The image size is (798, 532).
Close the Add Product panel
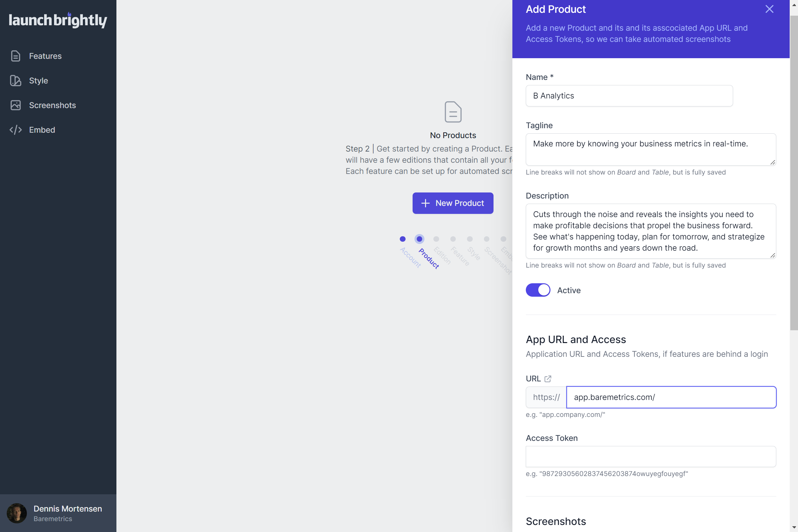tap(769, 9)
